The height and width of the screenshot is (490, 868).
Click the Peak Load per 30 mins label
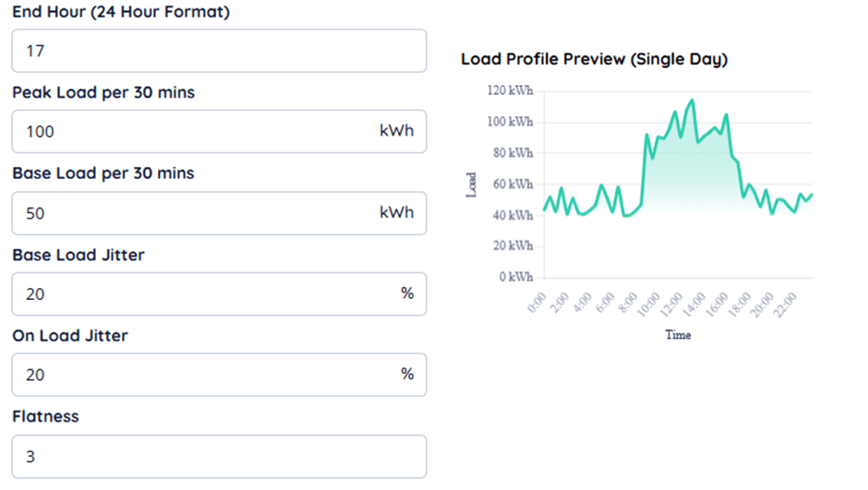[x=103, y=92]
